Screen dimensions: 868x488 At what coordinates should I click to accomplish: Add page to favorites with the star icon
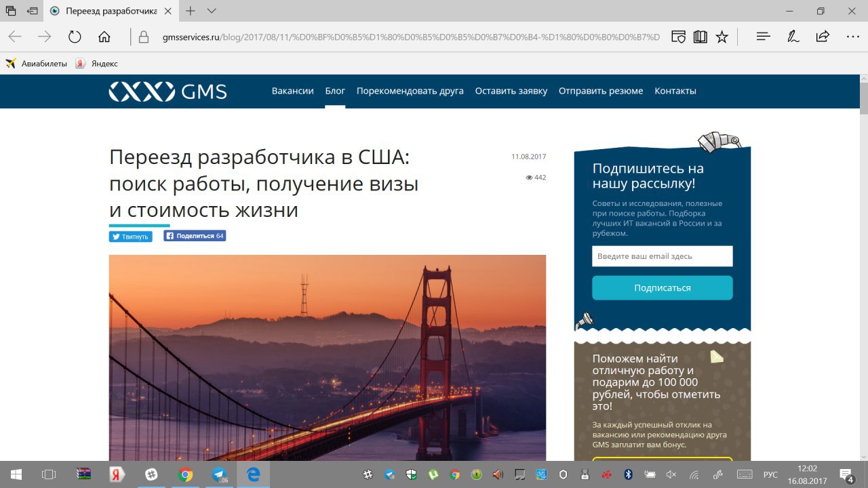[722, 37]
